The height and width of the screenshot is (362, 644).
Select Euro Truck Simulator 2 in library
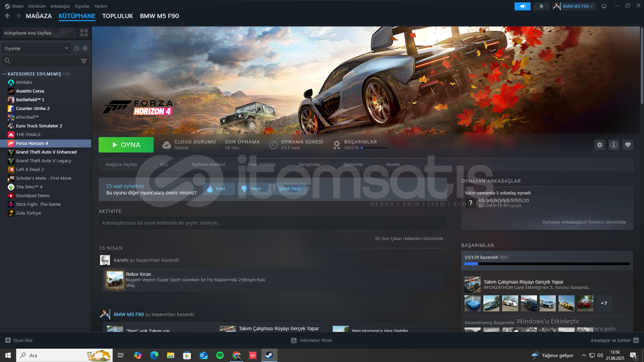click(39, 126)
